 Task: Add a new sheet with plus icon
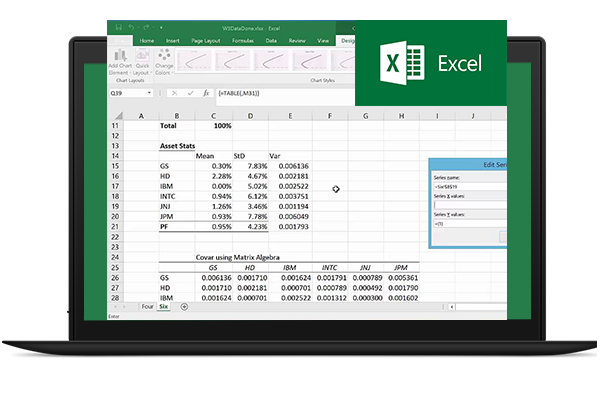pyautogui.click(x=184, y=307)
